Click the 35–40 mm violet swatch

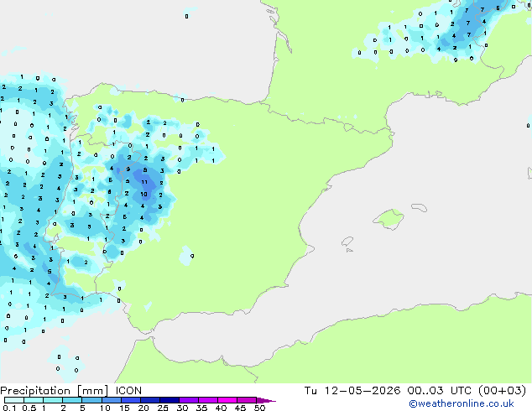click(x=208, y=400)
